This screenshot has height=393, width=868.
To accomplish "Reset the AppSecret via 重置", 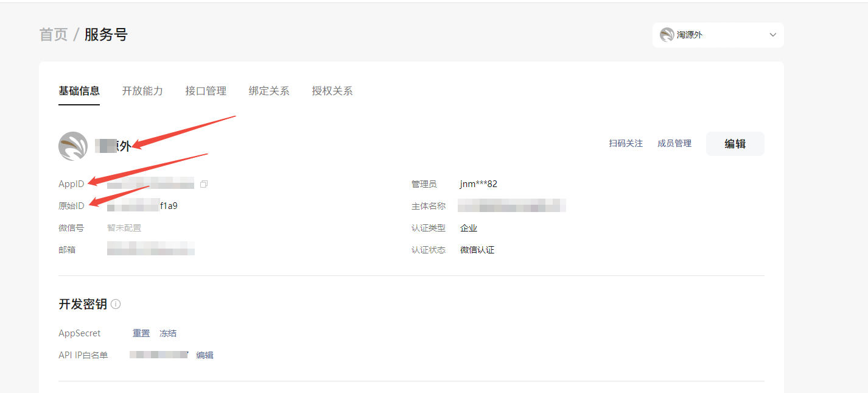I will pyautogui.click(x=141, y=333).
